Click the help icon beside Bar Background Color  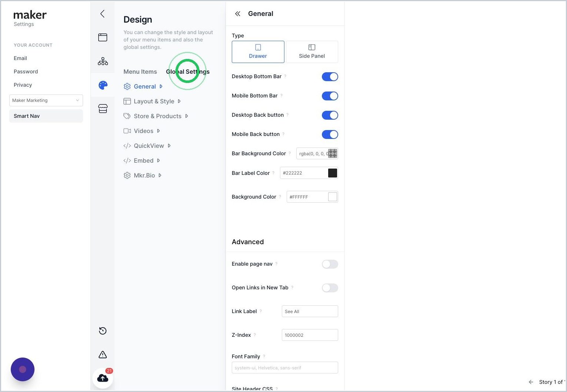point(290,153)
